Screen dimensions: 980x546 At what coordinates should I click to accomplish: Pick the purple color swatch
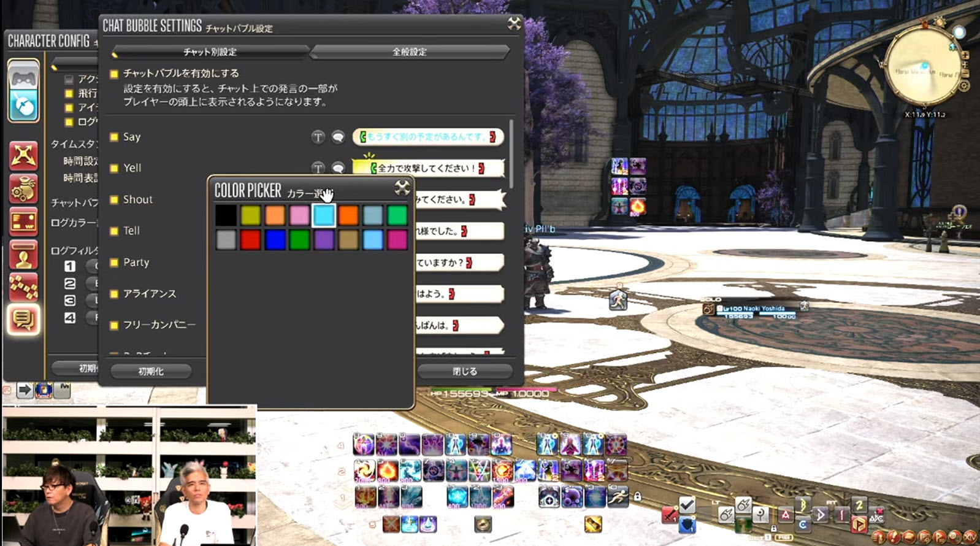[x=324, y=240]
